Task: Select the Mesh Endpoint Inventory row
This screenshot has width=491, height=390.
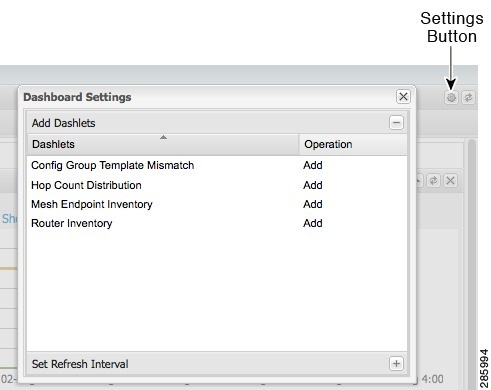Action: [x=217, y=204]
